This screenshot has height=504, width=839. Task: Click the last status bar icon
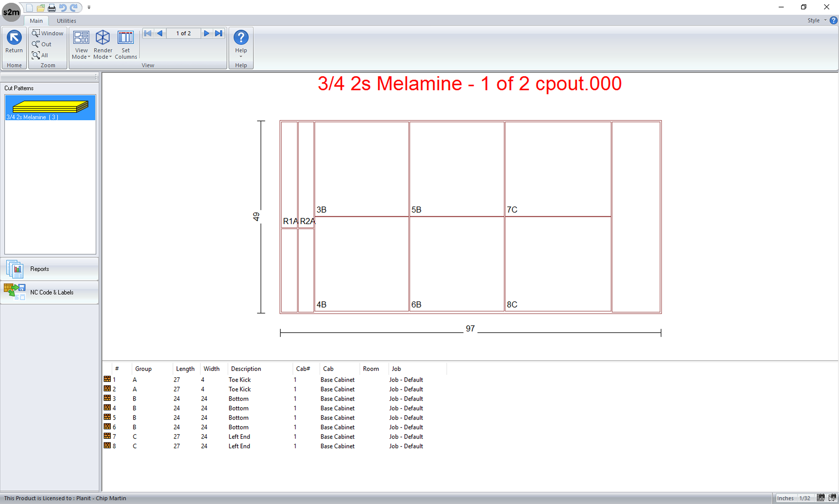(x=832, y=498)
